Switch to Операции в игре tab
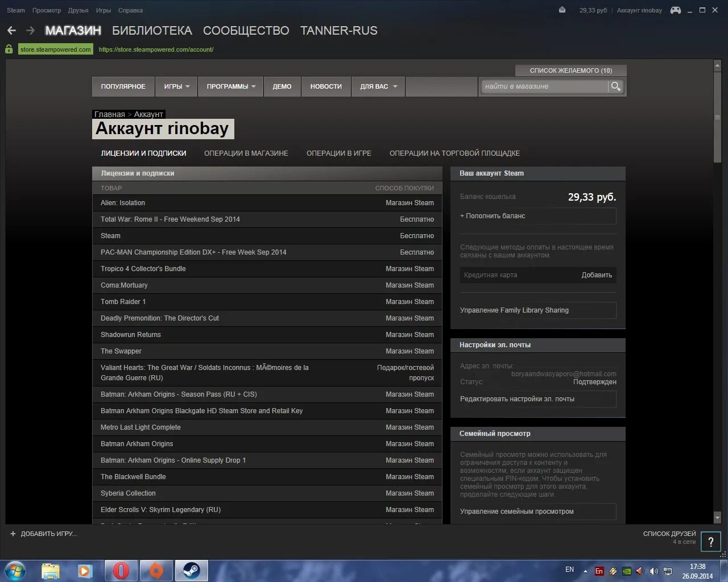Image resolution: width=728 pixels, height=582 pixels. point(339,153)
